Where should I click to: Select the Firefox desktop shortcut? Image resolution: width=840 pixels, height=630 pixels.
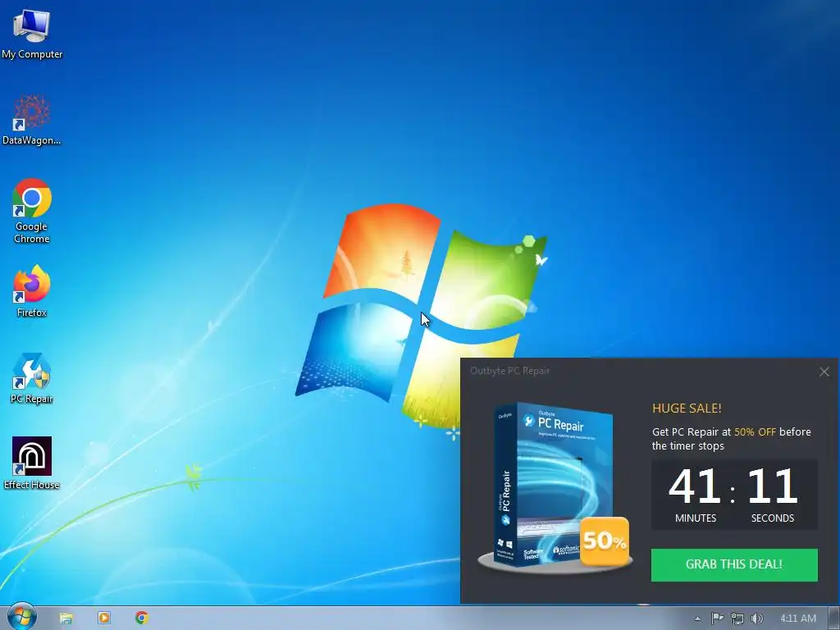(32, 291)
